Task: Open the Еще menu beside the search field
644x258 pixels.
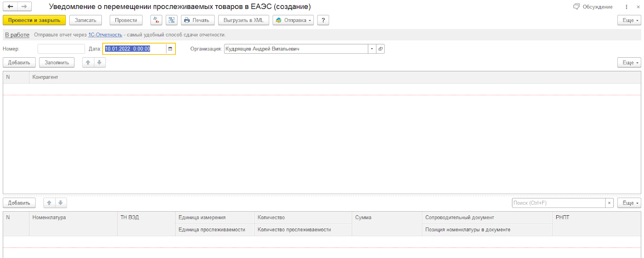Action: (x=629, y=203)
